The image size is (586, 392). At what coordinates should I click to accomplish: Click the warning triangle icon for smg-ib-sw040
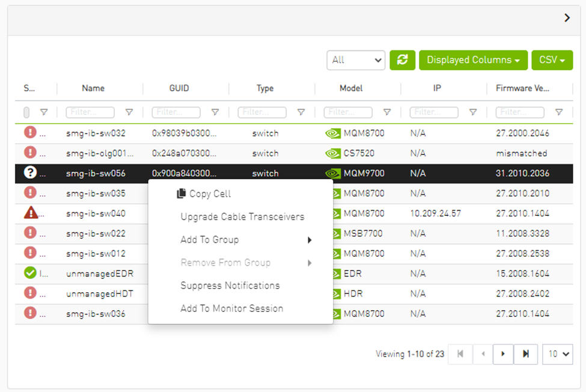(30, 213)
